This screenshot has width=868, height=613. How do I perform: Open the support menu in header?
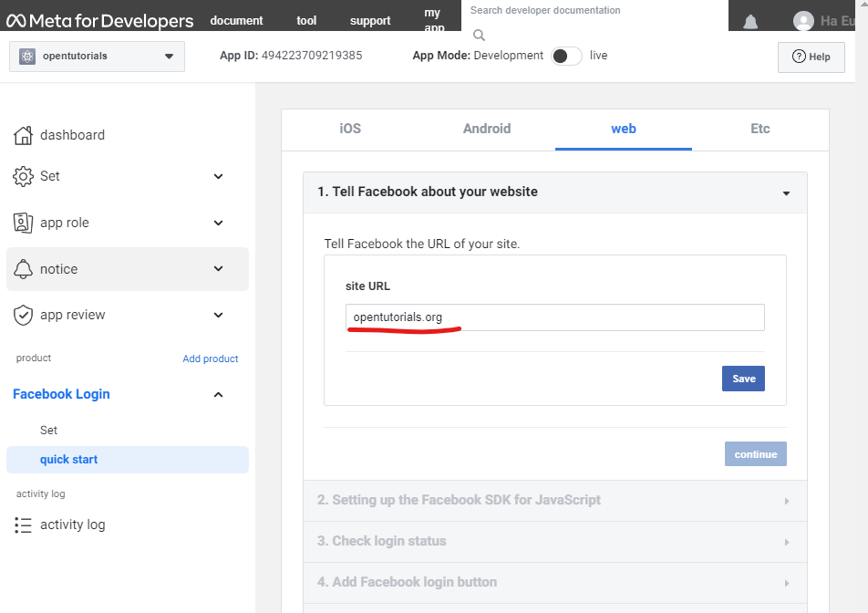(370, 21)
